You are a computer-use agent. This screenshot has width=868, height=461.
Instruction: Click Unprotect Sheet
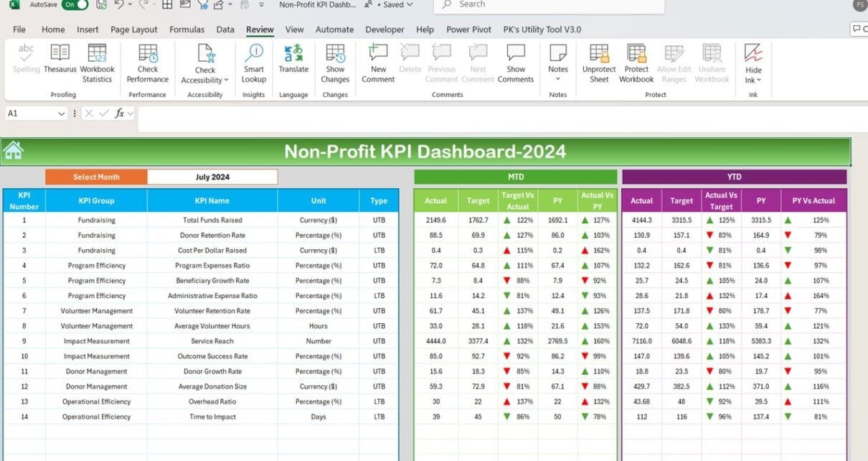[x=599, y=63]
